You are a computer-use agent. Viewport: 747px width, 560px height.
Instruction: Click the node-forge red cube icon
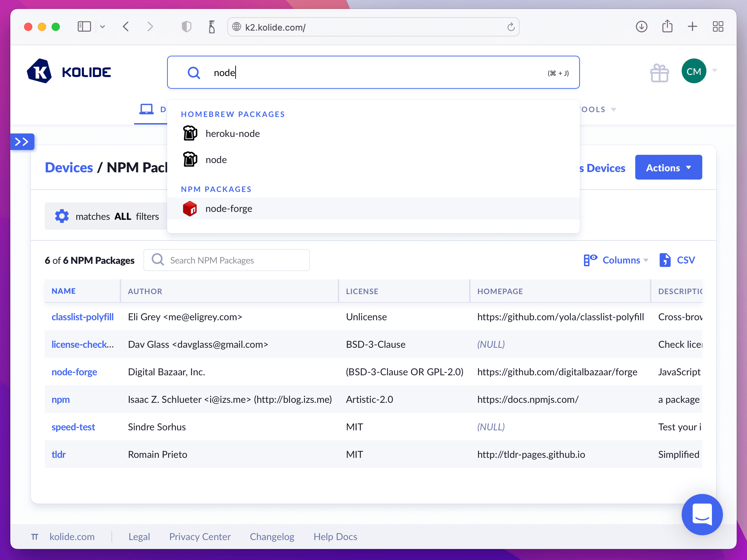[x=190, y=208]
